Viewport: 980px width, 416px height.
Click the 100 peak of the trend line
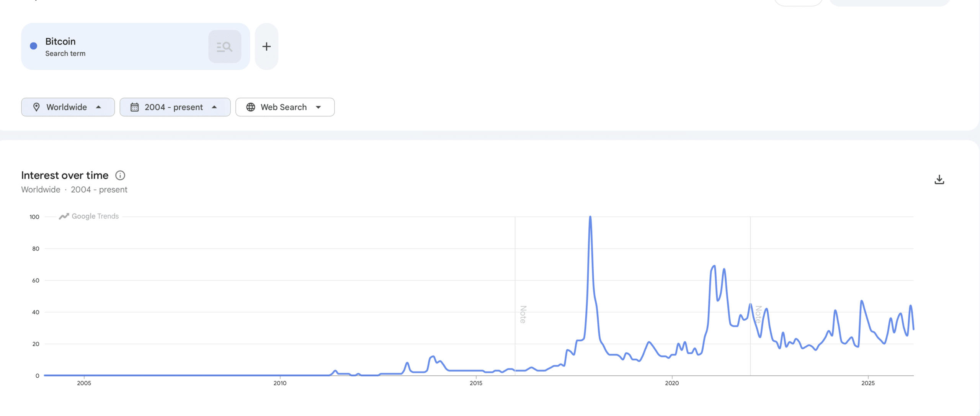pos(590,217)
